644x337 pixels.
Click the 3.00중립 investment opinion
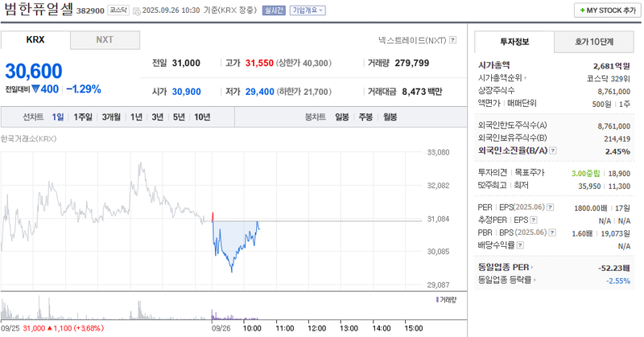(x=586, y=174)
